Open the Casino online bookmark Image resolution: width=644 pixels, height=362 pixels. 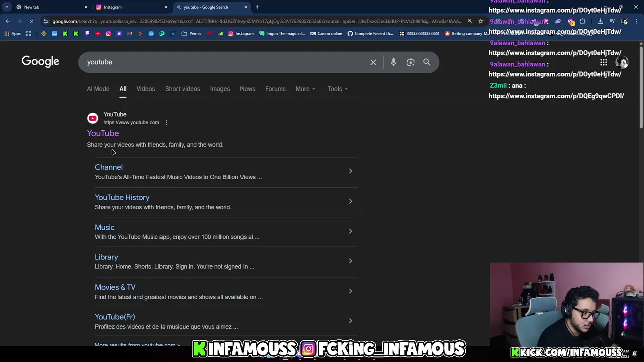[x=326, y=34]
